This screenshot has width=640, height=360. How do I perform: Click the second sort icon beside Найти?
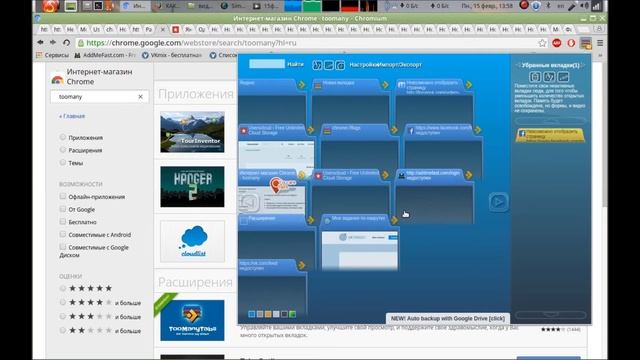coord(329,65)
